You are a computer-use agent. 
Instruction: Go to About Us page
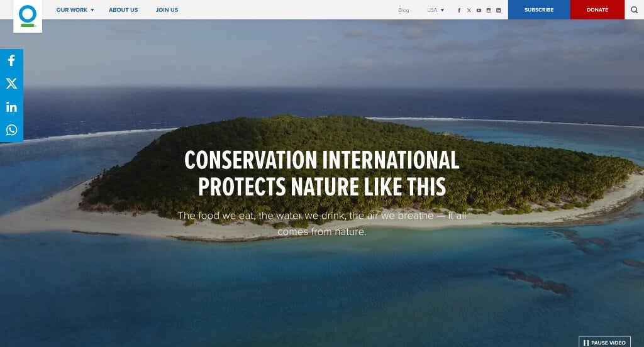click(x=123, y=10)
